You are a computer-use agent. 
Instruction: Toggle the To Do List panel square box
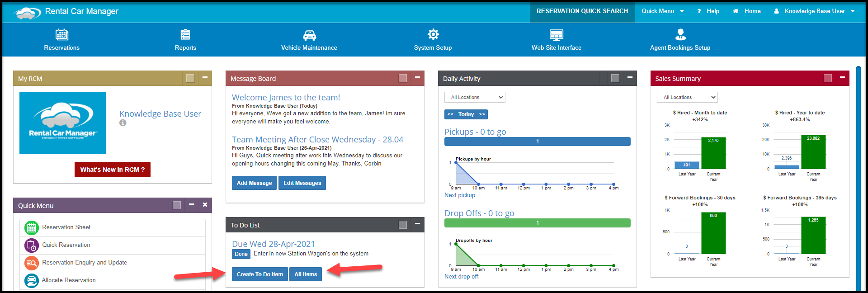403,225
